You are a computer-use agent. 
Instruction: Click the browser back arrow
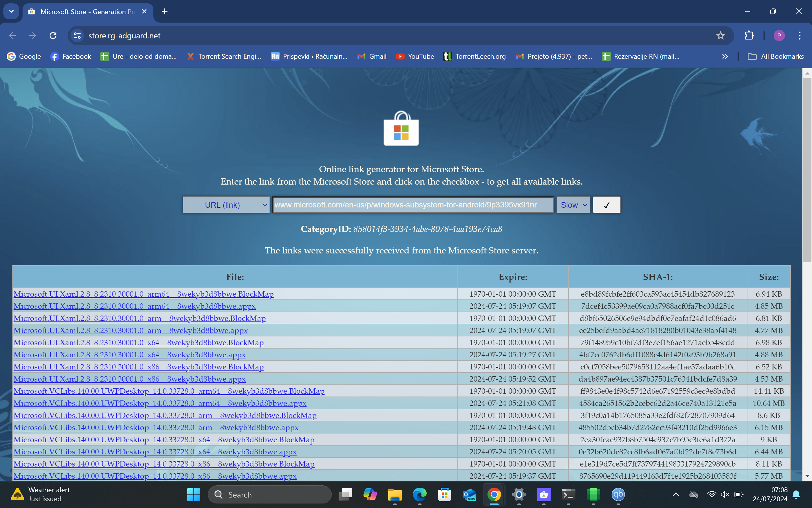click(12, 36)
